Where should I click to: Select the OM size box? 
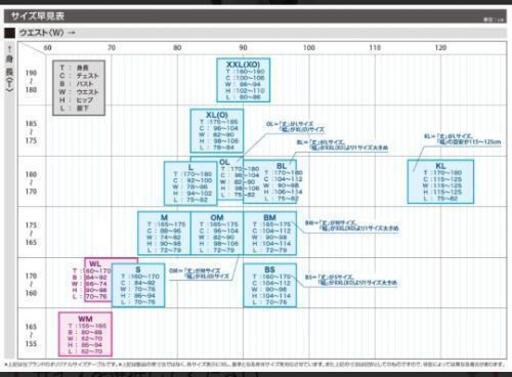tap(217, 233)
